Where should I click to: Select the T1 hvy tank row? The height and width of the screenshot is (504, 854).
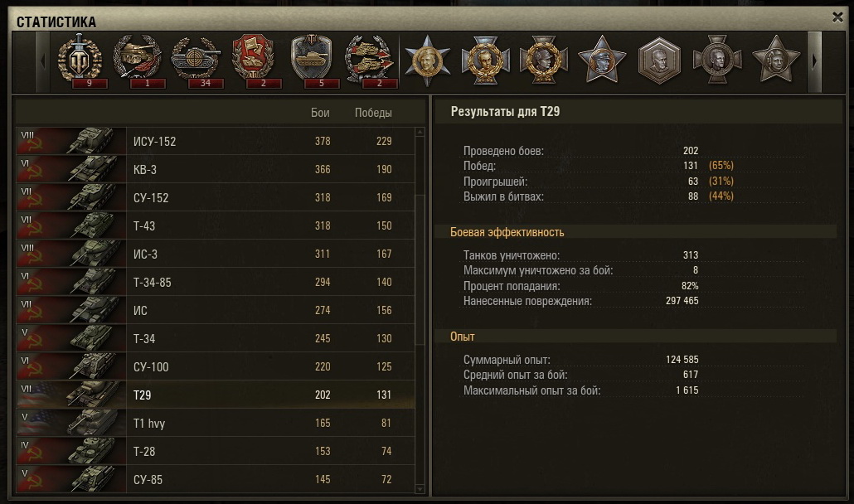pyautogui.click(x=215, y=423)
